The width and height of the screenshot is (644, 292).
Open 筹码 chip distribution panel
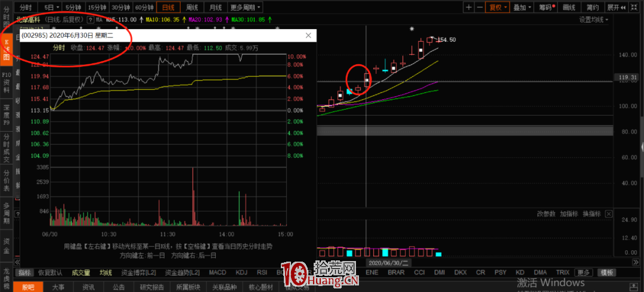point(546,7)
